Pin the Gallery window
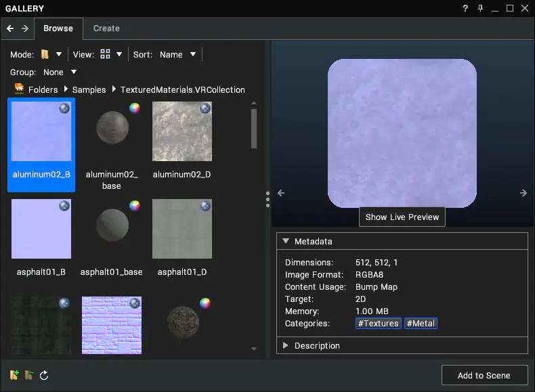 pyautogui.click(x=480, y=8)
